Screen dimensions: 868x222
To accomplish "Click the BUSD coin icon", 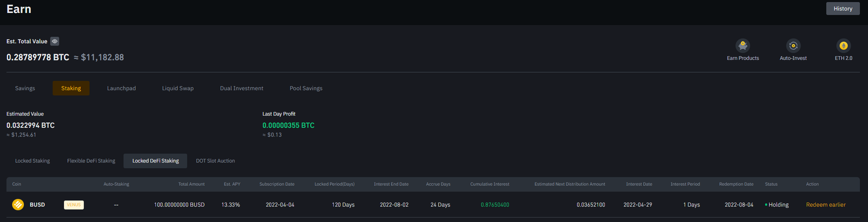I will click(18, 205).
